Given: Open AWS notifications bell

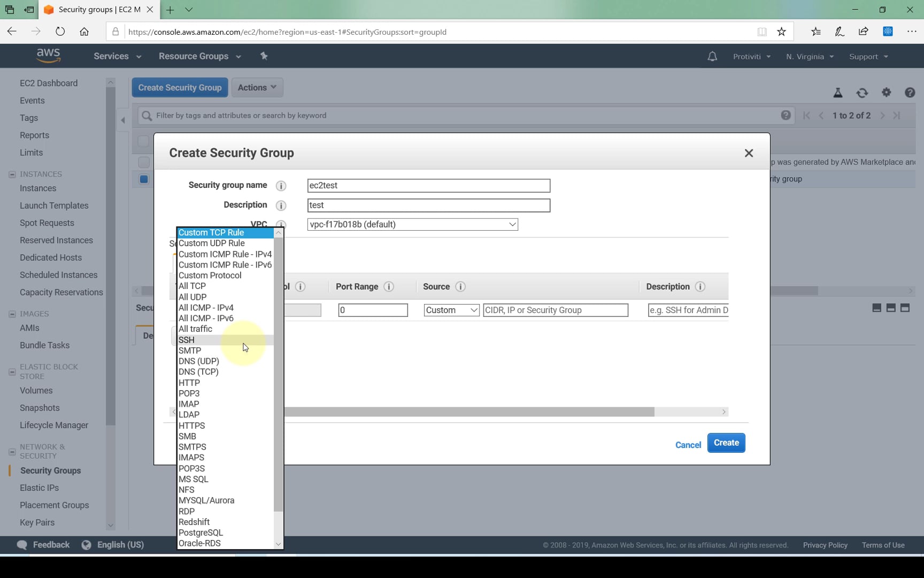Looking at the screenshot, I should [x=712, y=56].
